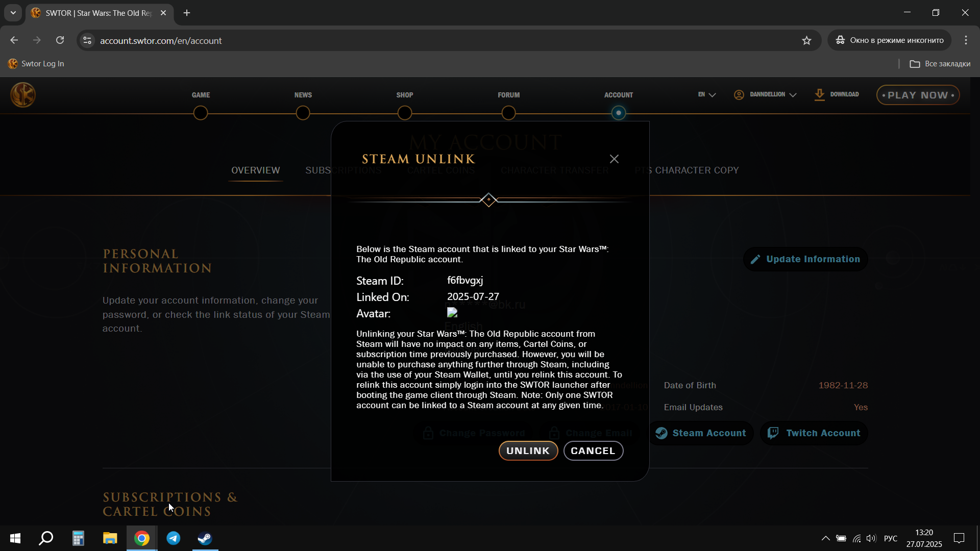Open the GAME navigation menu
The height and width of the screenshot is (551, 980).
pos(201,95)
